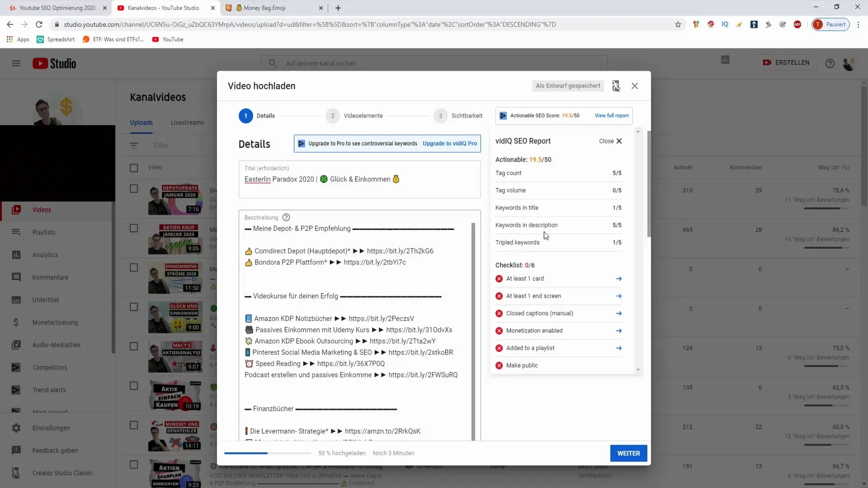Click the YouTube Studio logo
The width and height of the screenshot is (868, 488).
(x=54, y=63)
